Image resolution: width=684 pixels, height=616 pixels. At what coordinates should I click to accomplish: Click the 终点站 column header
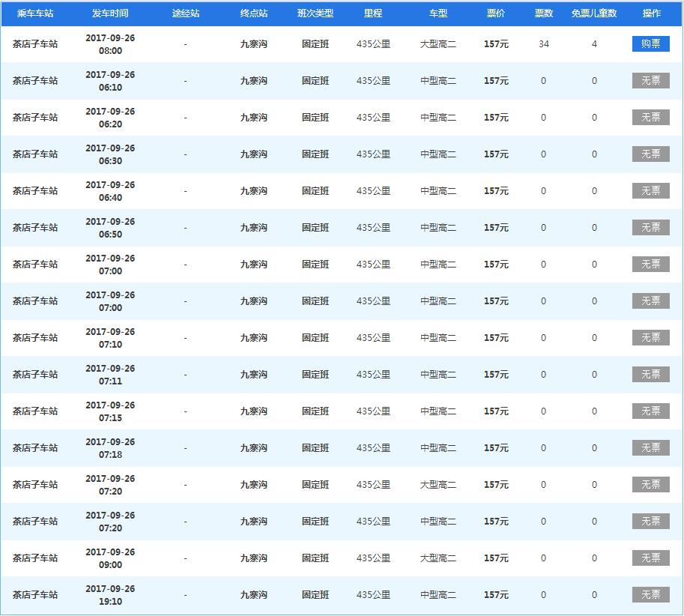coord(253,13)
